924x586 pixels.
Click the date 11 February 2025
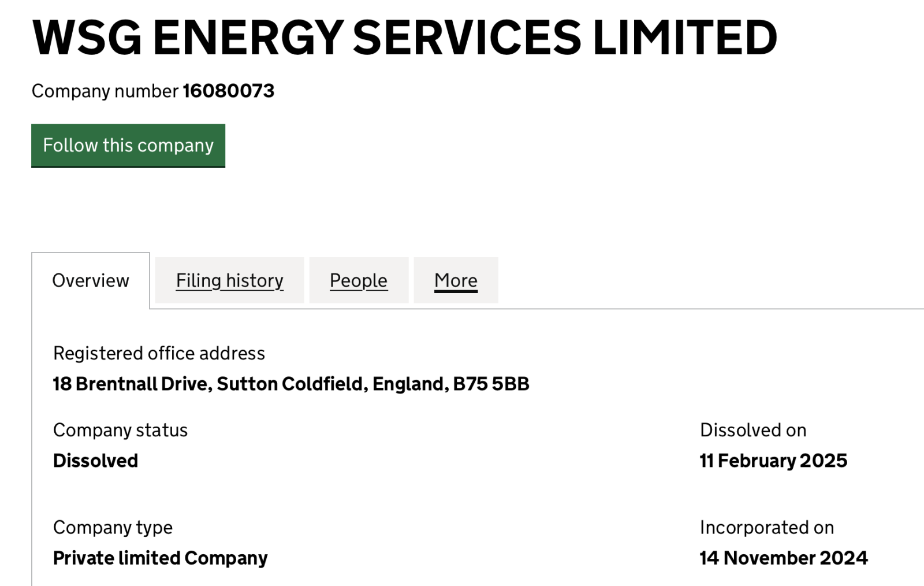(x=773, y=461)
